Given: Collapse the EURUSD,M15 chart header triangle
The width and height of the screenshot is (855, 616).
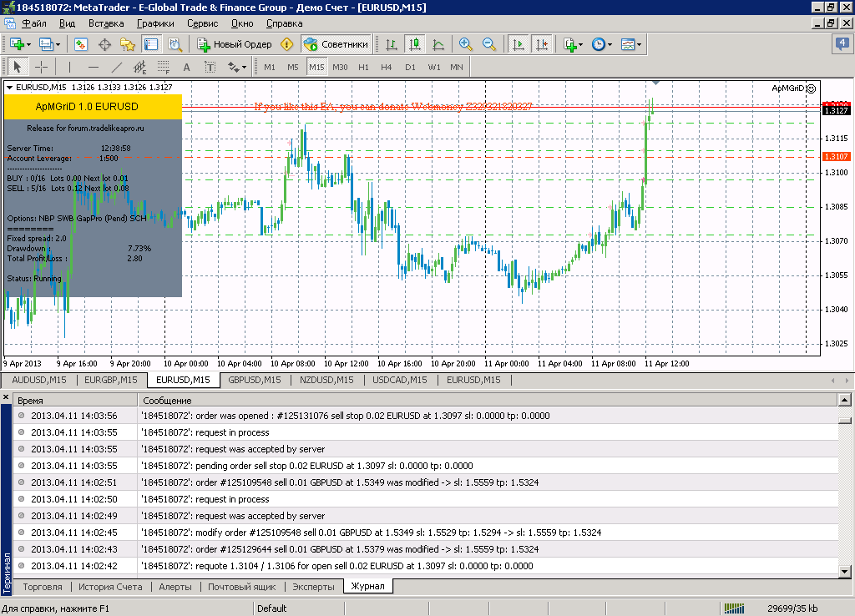Looking at the screenshot, I should pos(9,87).
